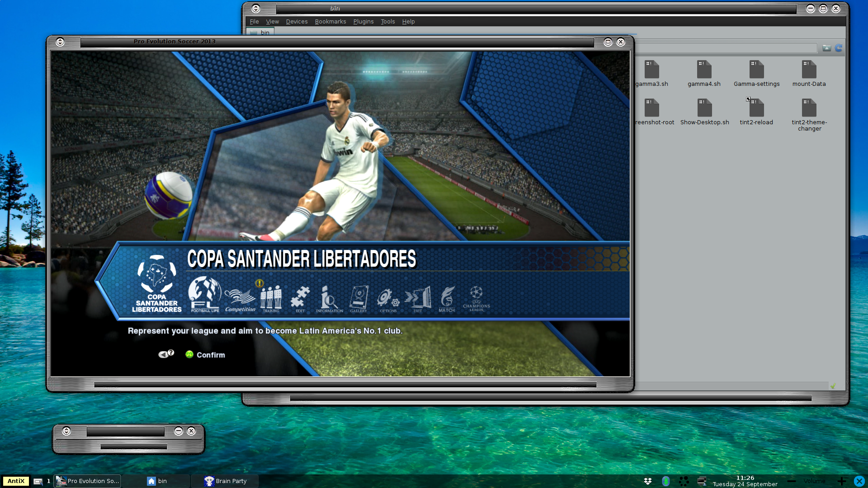Click the status check icon in file manager
The width and height of the screenshot is (868, 488).
(833, 386)
